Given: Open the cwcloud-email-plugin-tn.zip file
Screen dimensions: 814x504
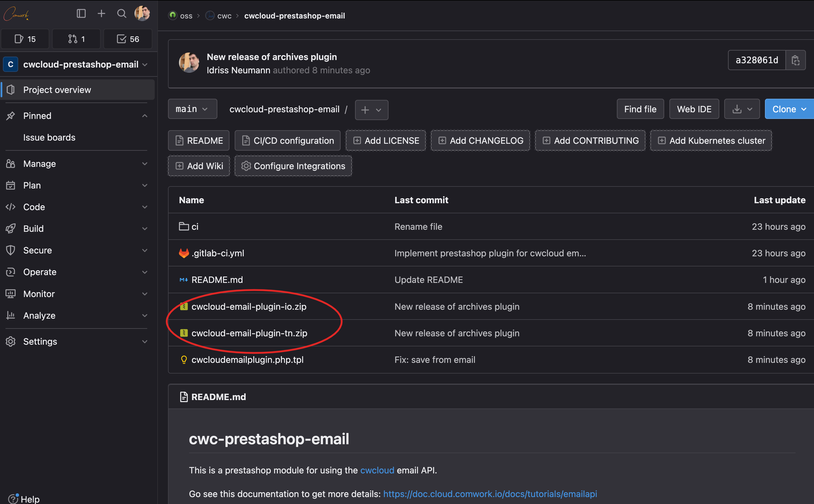Looking at the screenshot, I should pos(249,333).
